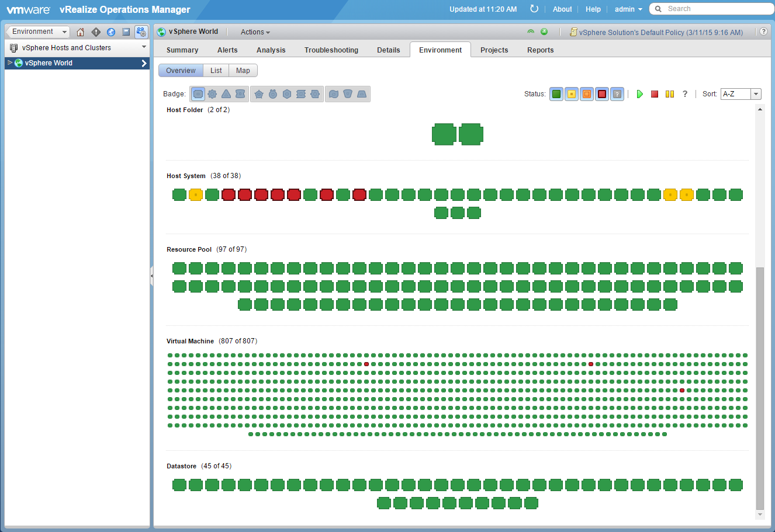Image resolution: width=775 pixels, height=532 pixels.
Task: Click the refresh icon beside update time
Action: pyautogui.click(x=534, y=9)
